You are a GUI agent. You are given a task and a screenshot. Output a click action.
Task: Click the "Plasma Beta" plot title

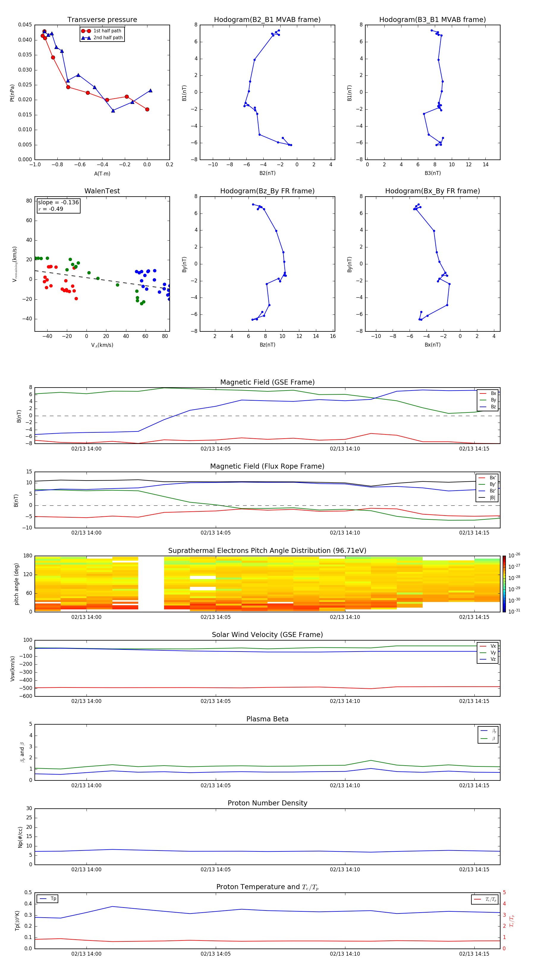(267, 719)
